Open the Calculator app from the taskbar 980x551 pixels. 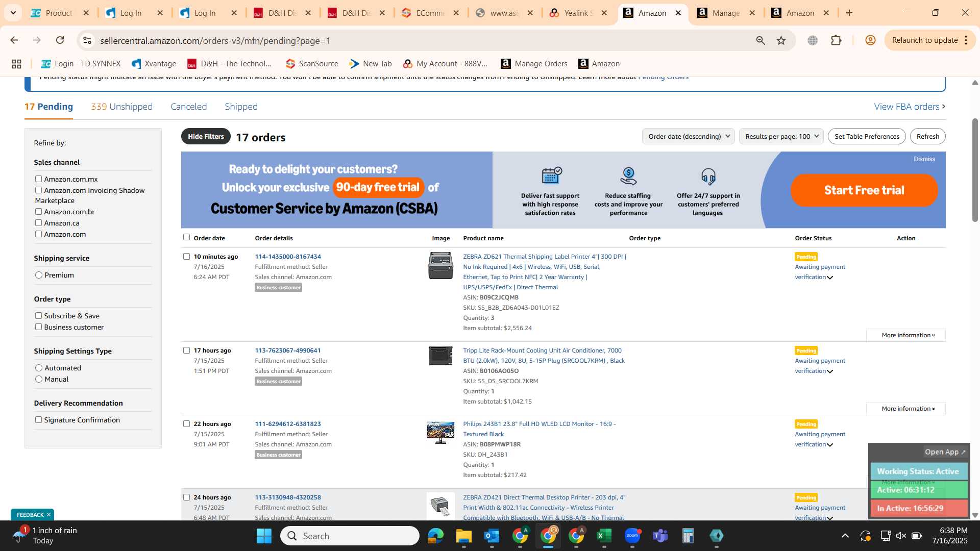[x=689, y=536]
